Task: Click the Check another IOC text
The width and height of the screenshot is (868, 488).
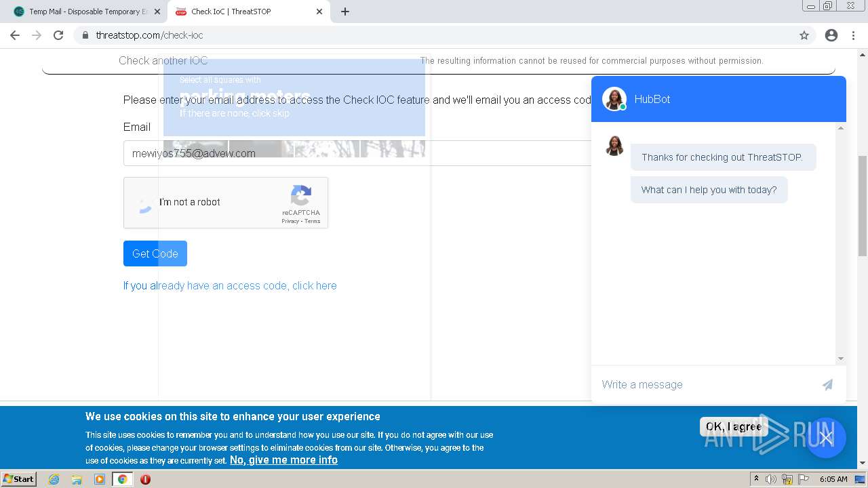Action: tap(163, 60)
